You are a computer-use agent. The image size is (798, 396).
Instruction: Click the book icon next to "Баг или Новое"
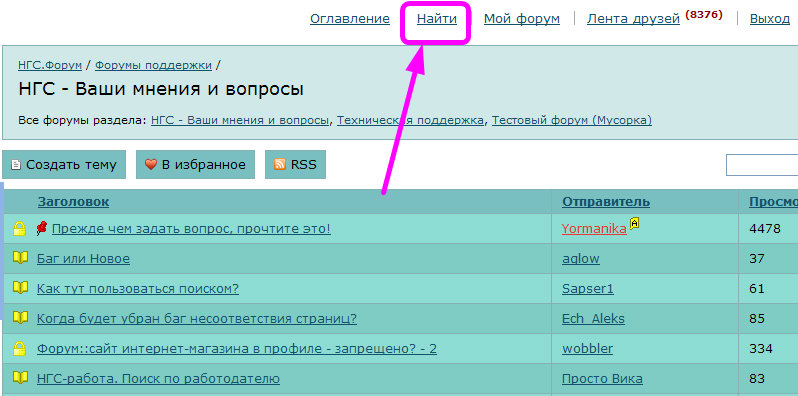[x=19, y=258]
